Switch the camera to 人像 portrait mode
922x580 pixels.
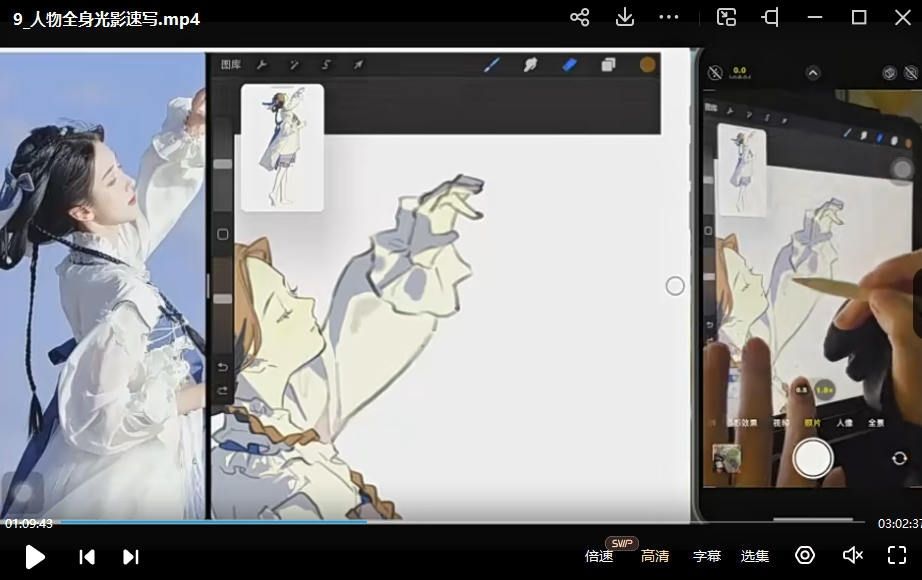pos(842,423)
